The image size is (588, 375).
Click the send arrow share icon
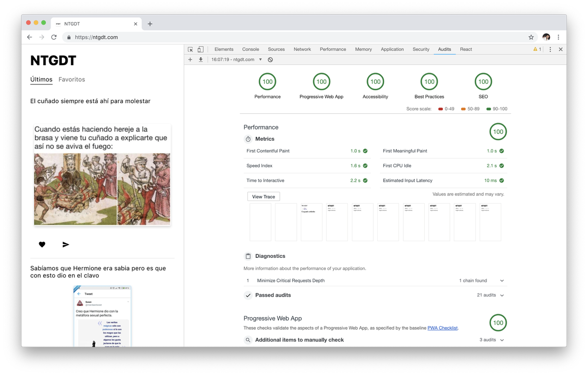coord(66,245)
